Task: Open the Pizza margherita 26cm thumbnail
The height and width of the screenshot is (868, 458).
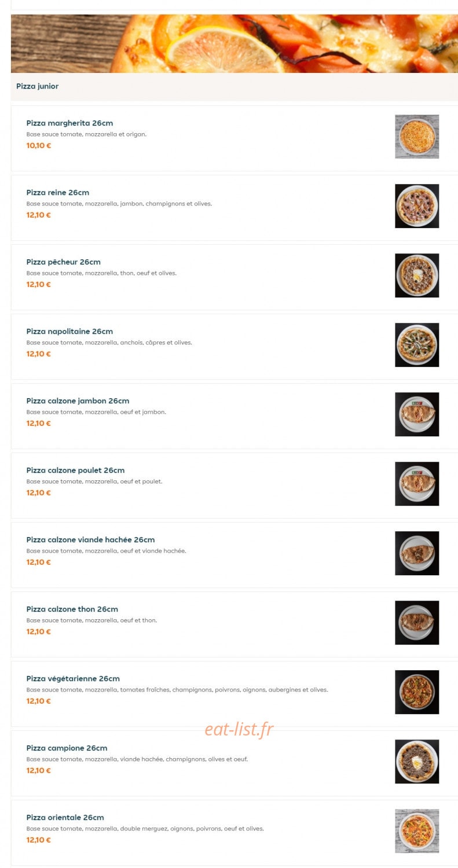Action: 417,137
